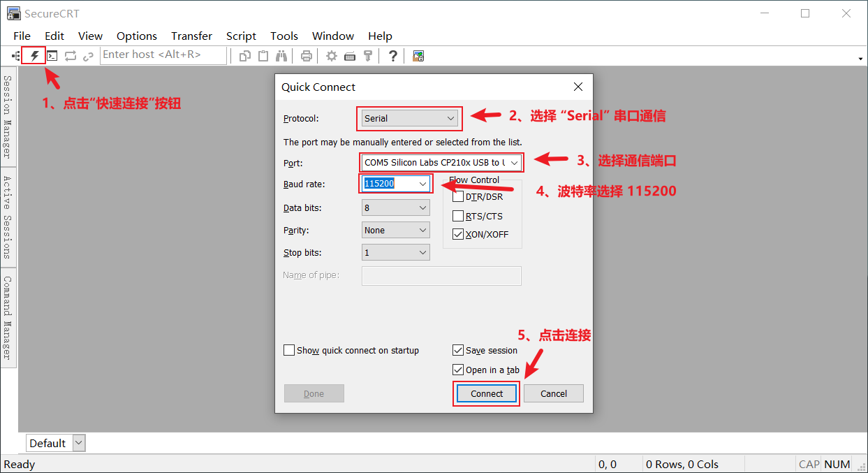Click the Connect in Tab terminal icon
The width and height of the screenshot is (868, 473).
tap(52, 56)
